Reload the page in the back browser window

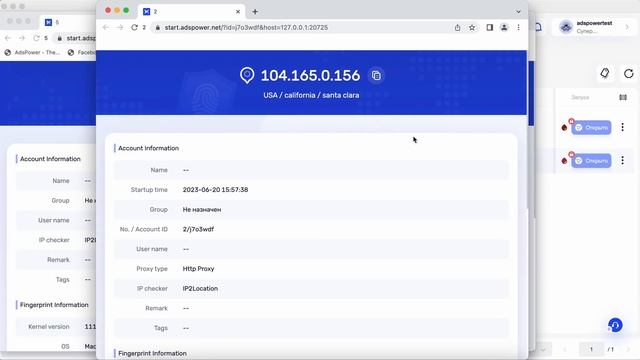pyautogui.click(x=36, y=38)
